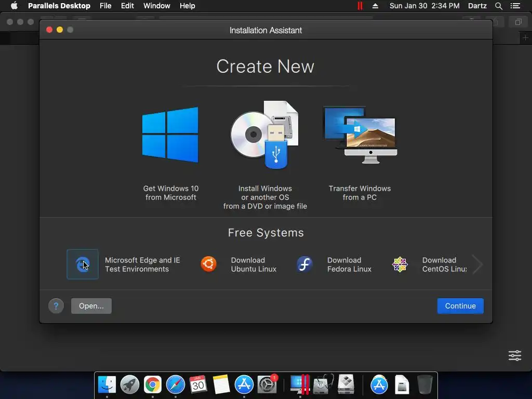The width and height of the screenshot is (532, 399).
Task: Click the sliders settings icon in background window
Action: [515, 355]
